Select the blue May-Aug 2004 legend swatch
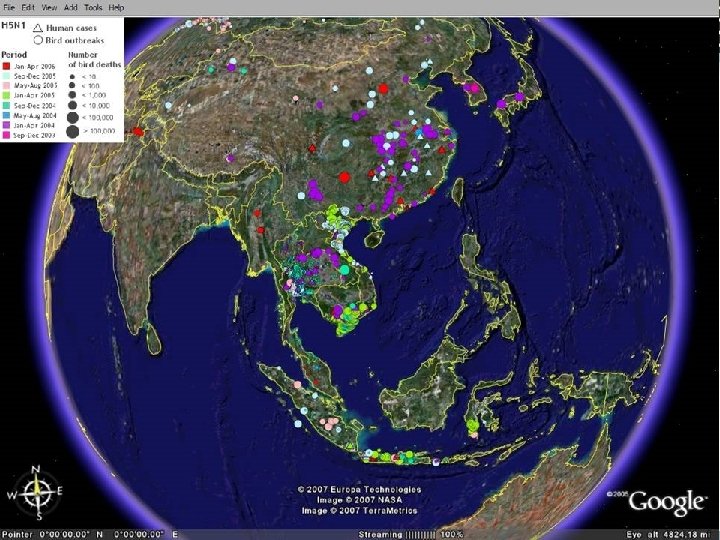Screen dimensions: 720x540 tap(6, 115)
